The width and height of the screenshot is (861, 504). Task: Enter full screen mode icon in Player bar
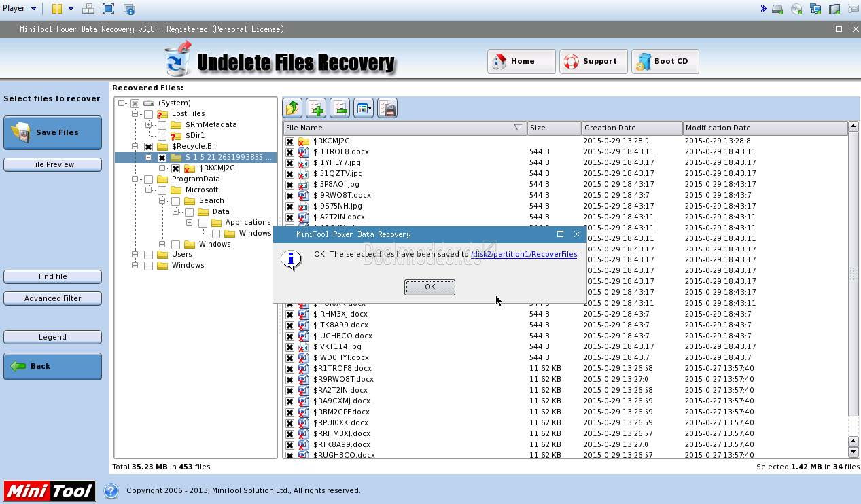[109, 9]
